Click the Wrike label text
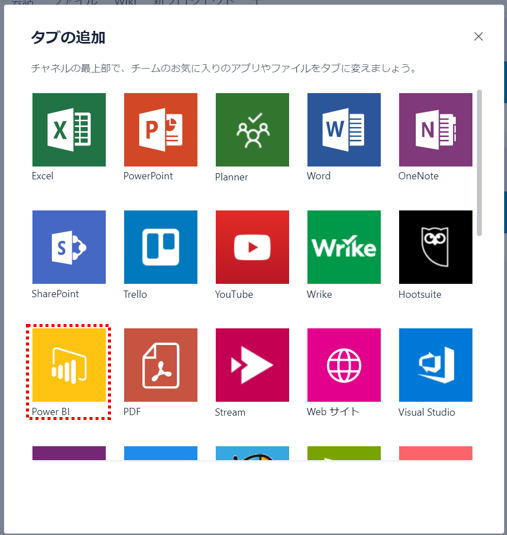507x535 pixels. 319,294
